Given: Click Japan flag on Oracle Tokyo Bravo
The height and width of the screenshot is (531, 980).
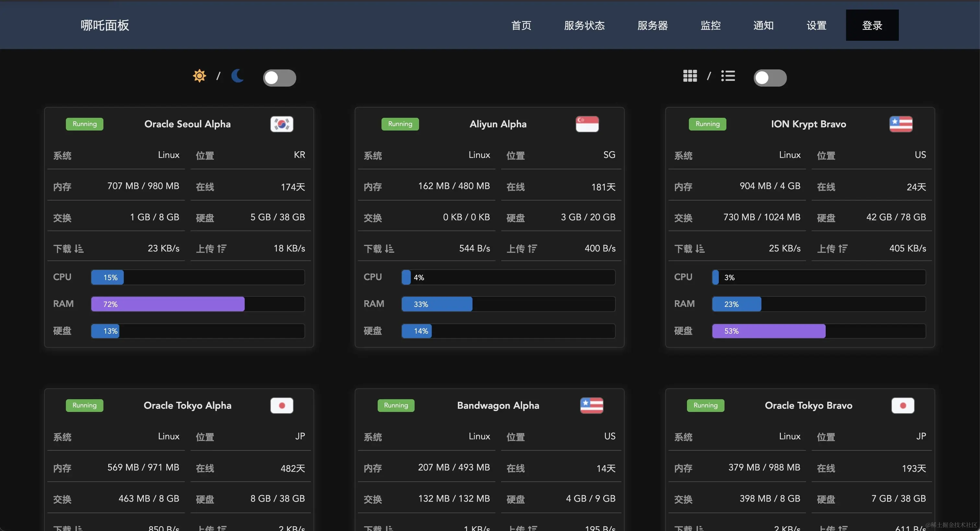Looking at the screenshot, I should click(x=903, y=406).
